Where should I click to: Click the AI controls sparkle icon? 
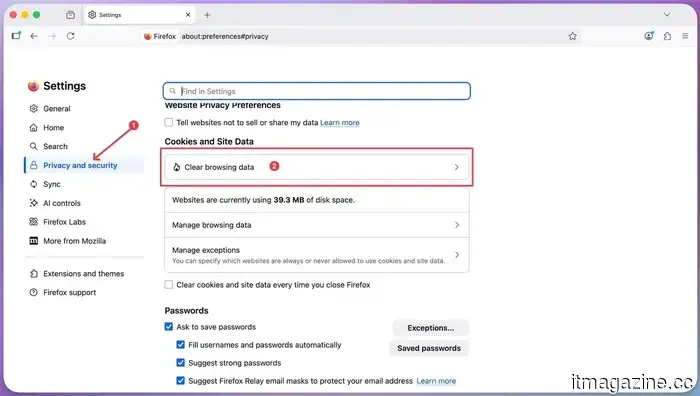click(33, 203)
